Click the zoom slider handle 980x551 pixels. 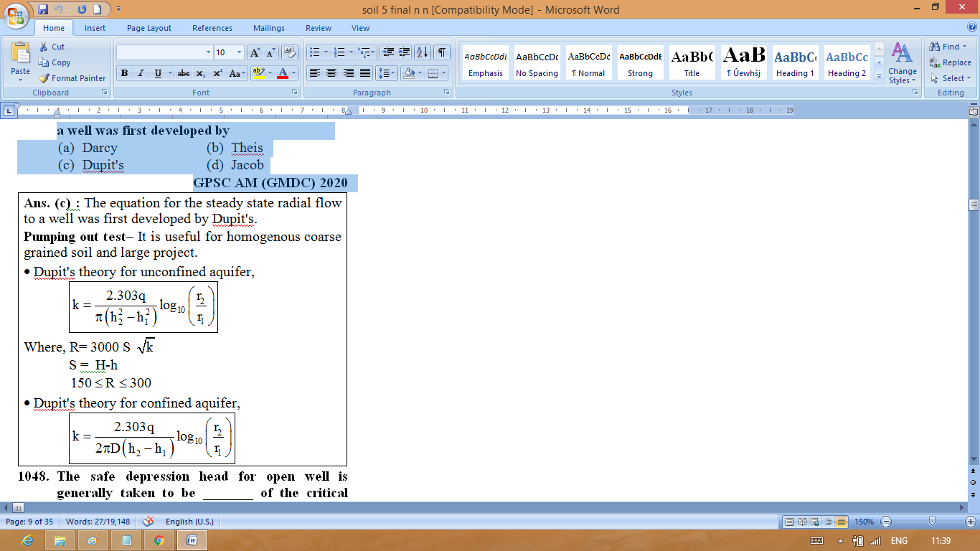(x=931, y=522)
